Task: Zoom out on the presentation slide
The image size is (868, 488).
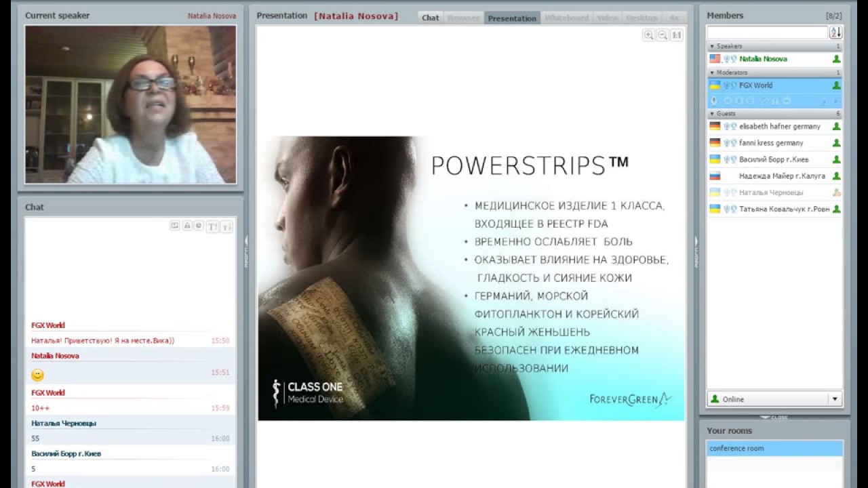Action: pos(663,35)
